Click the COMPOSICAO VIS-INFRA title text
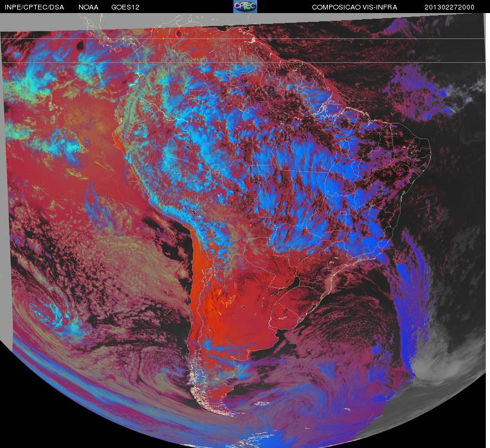The width and height of the screenshot is (490, 448). [x=355, y=7]
